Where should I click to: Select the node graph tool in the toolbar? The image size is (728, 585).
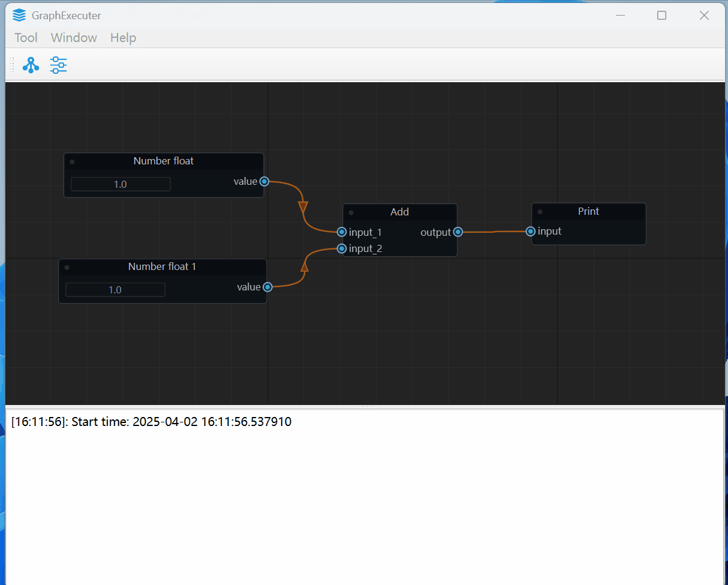tap(31, 65)
